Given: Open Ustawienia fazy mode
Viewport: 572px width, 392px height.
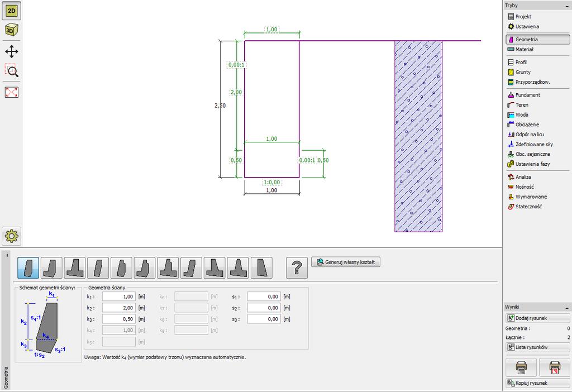Looking at the screenshot, I should coord(538,164).
